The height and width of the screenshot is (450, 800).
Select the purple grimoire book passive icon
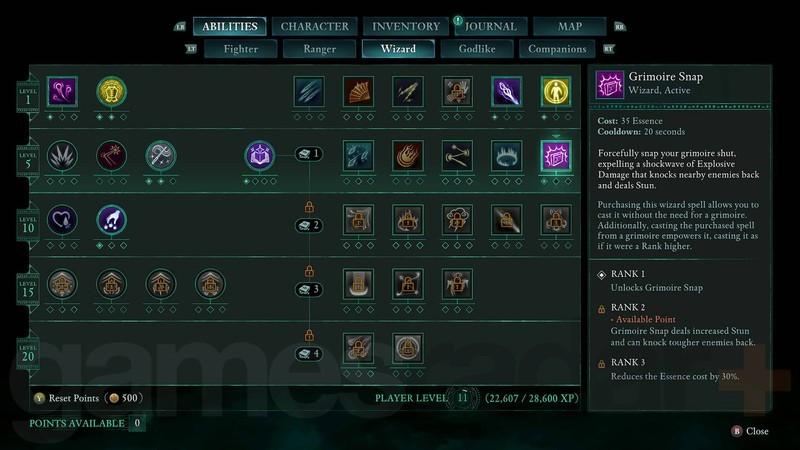(259, 156)
